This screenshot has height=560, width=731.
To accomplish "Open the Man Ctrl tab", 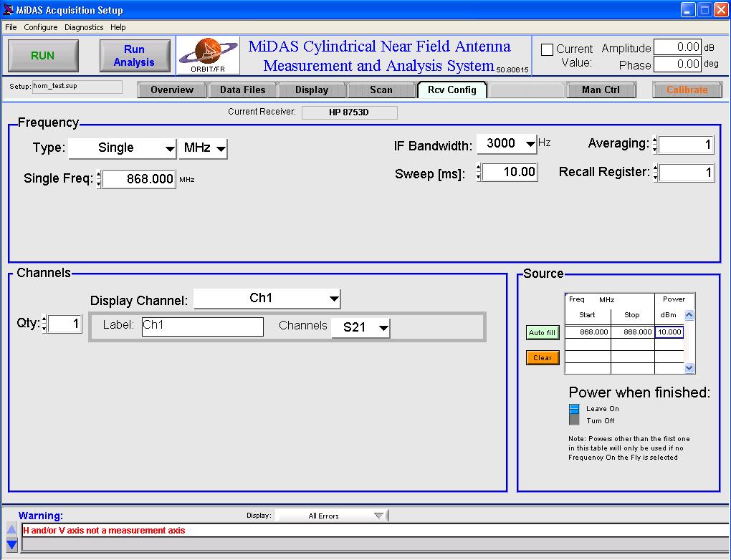I will click(601, 90).
